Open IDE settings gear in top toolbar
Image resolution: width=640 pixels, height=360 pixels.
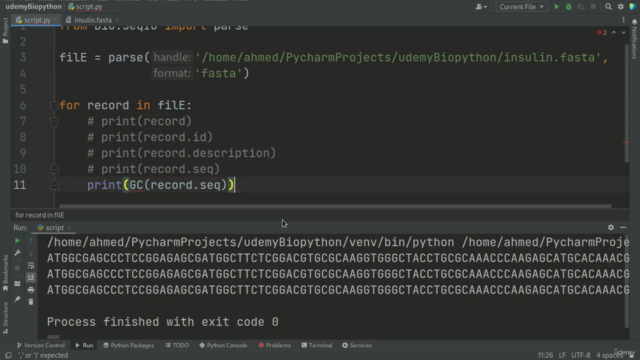pyautogui.click(x=620, y=7)
